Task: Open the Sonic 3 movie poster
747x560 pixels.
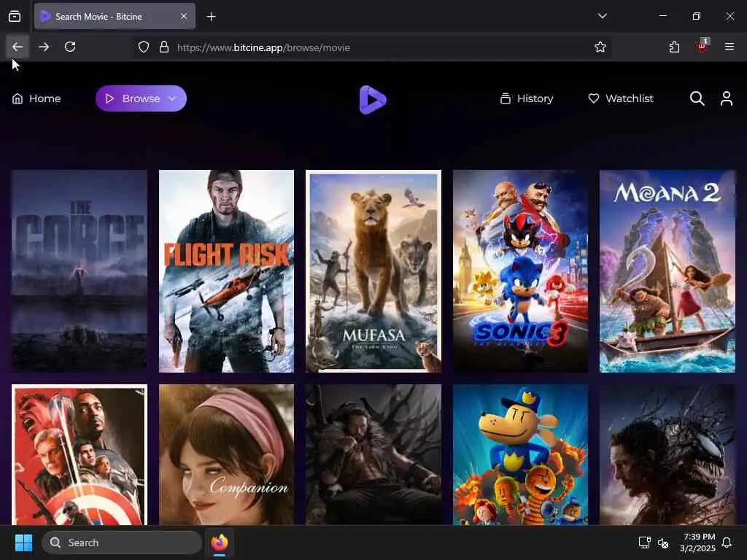Action: pyautogui.click(x=520, y=271)
